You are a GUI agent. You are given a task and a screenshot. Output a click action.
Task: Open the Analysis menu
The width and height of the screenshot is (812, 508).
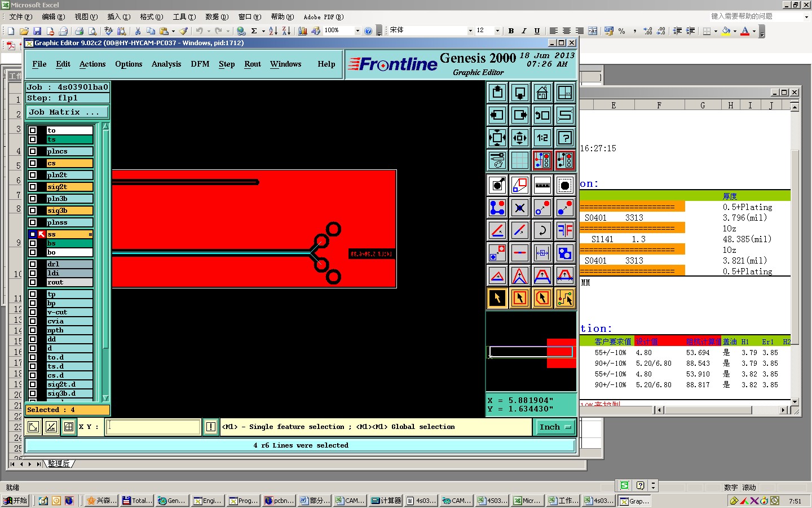click(x=166, y=64)
